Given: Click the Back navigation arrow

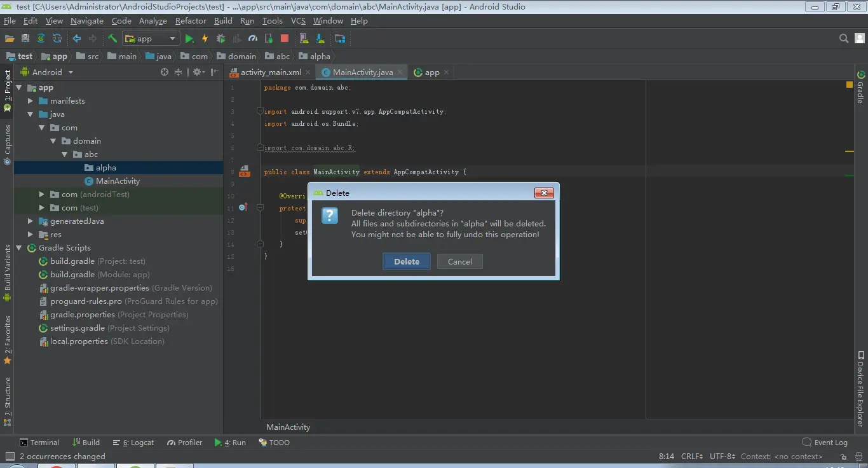Looking at the screenshot, I should (77, 39).
